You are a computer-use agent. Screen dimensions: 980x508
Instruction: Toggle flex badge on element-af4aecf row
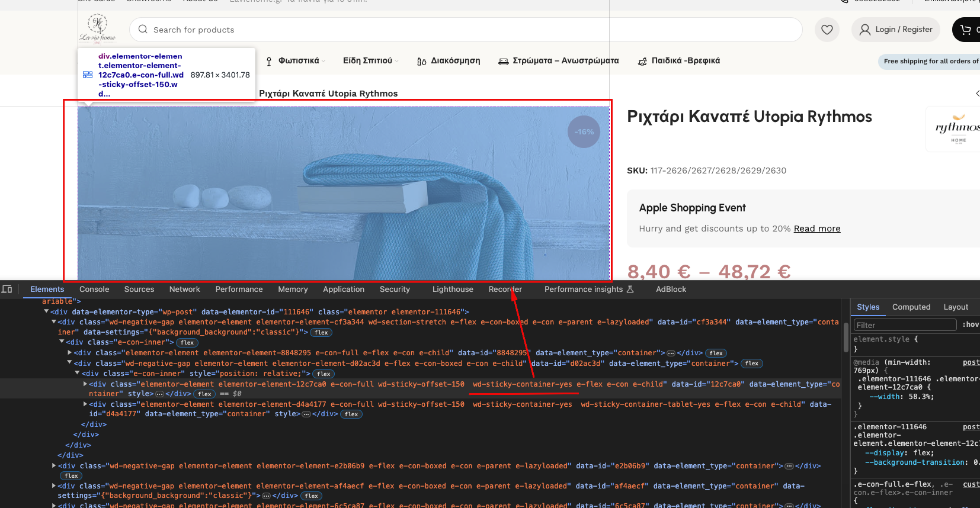[x=312, y=496]
